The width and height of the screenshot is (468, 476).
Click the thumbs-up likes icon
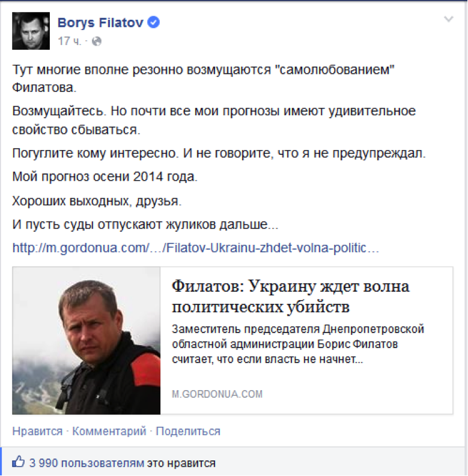[19, 462]
